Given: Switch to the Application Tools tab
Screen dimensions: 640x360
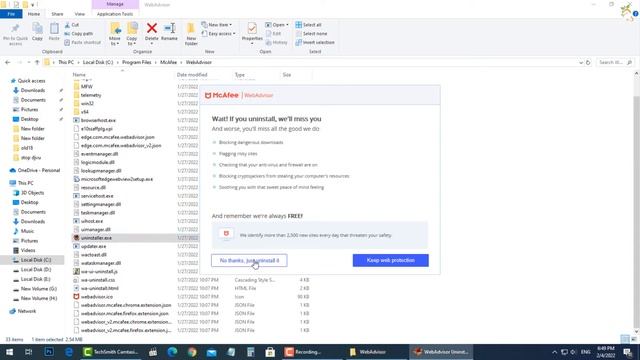Looking at the screenshot, I should [115, 14].
